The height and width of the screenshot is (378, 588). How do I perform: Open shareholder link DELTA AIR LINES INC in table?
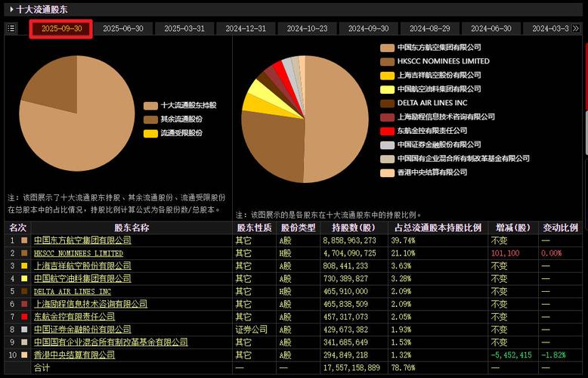(73, 291)
